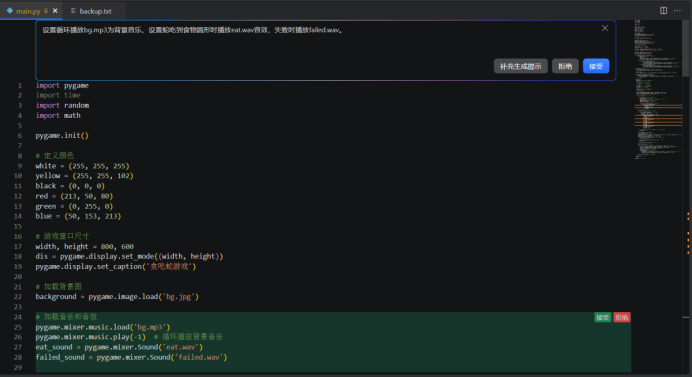Click the line 'green = (0, 255, 0)'
This screenshot has height=377, width=692.
click(74, 206)
